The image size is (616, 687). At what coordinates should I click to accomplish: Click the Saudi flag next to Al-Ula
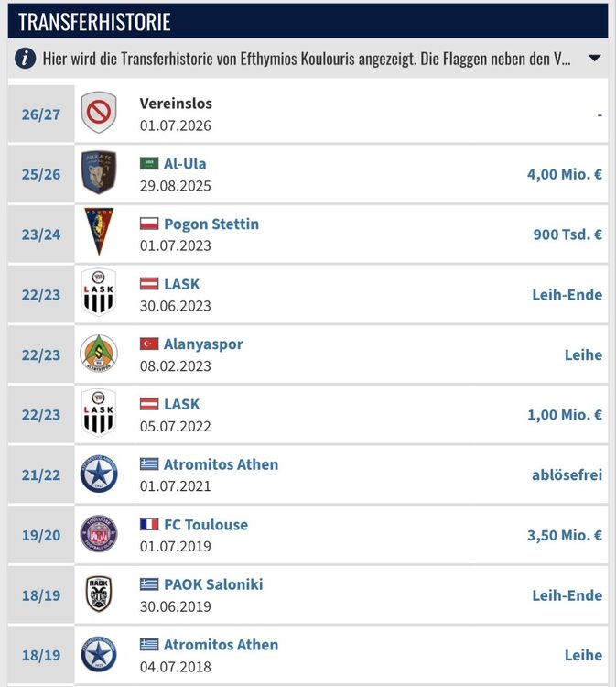coord(149,163)
